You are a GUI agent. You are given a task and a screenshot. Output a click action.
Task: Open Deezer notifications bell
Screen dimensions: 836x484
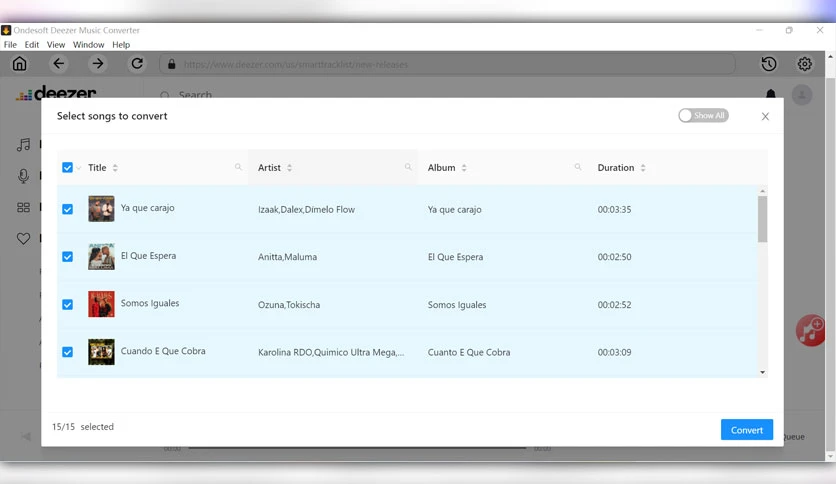pos(770,94)
